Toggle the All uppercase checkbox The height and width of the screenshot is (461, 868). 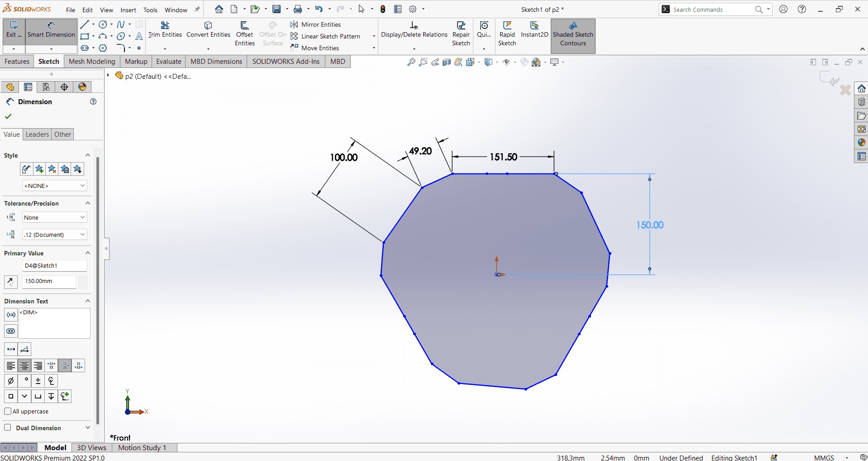[8, 411]
